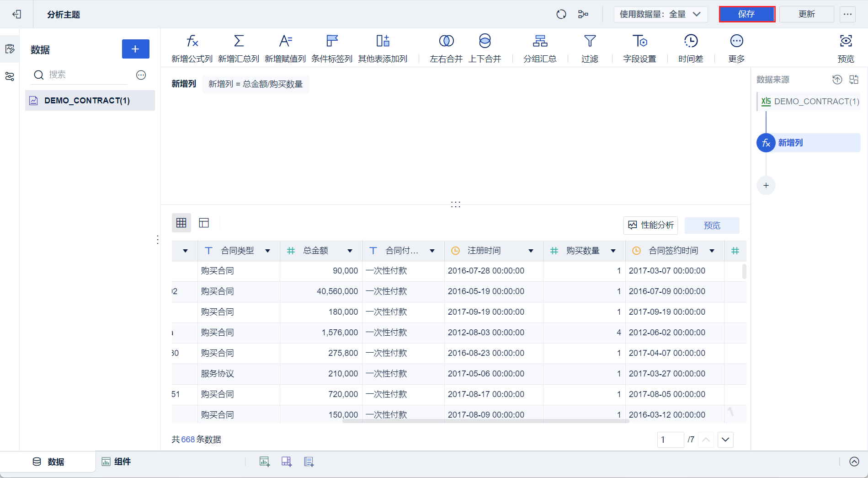Click the 性能分析 button

coord(650,225)
